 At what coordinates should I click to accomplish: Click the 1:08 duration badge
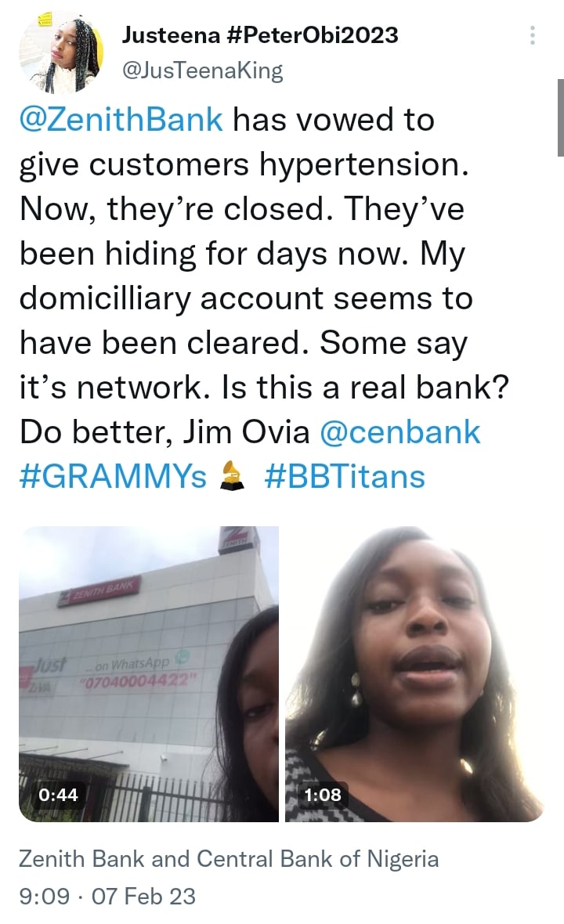click(323, 795)
